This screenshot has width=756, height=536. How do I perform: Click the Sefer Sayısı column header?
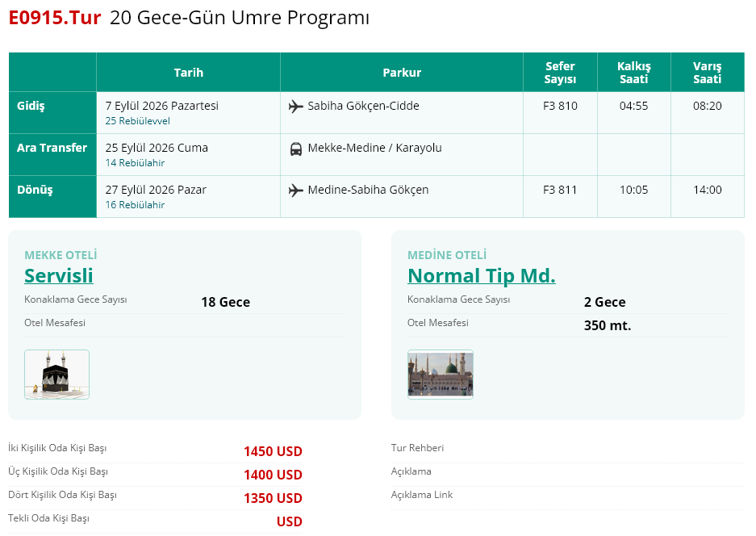tap(560, 73)
